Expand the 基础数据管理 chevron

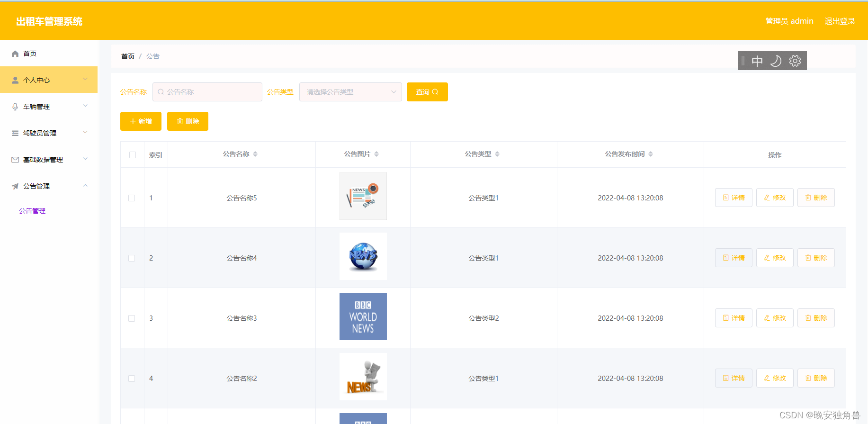pos(85,159)
